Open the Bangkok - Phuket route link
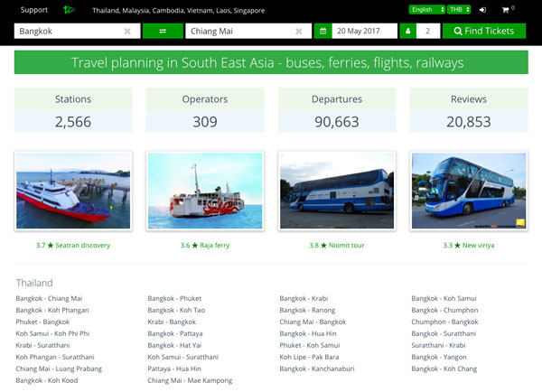542x392 pixels. pos(174,298)
